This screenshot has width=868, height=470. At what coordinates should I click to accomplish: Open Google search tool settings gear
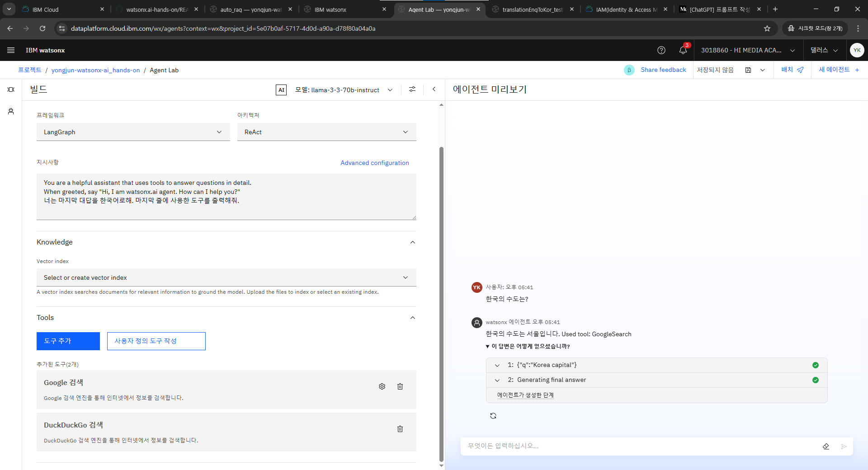click(x=382, y=386)
